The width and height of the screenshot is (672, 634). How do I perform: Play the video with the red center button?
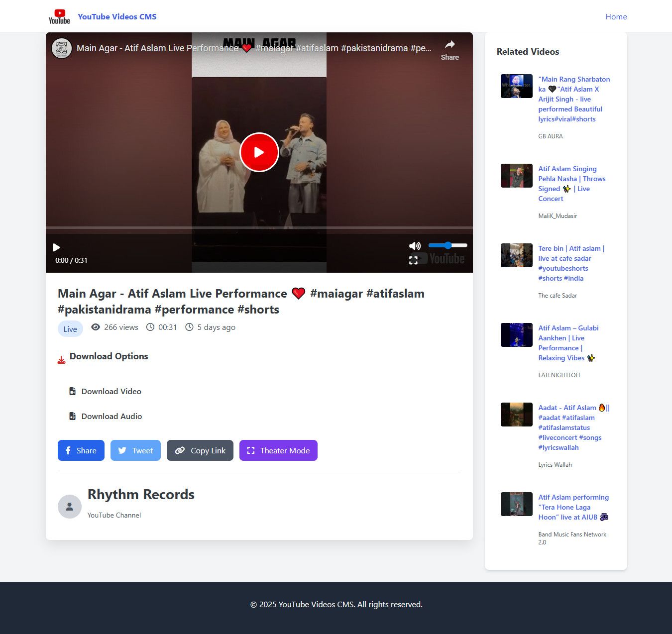point(259,152)
